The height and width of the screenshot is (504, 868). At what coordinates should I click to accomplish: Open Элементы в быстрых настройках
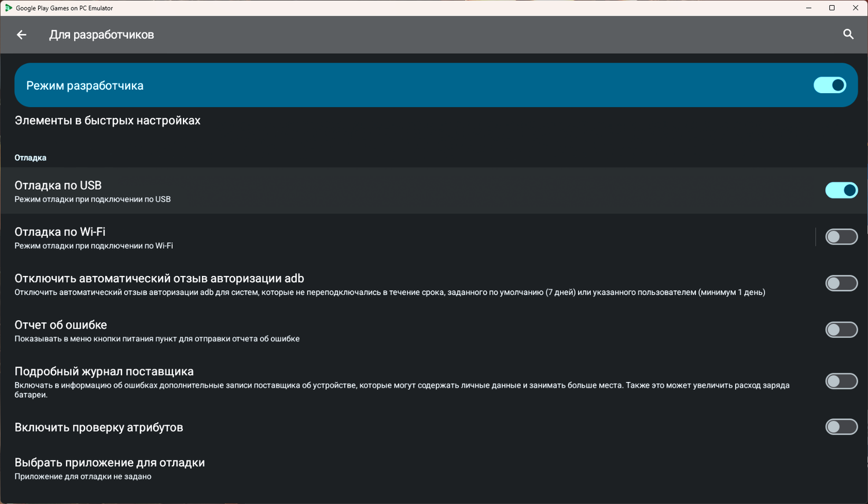point(108,120)
